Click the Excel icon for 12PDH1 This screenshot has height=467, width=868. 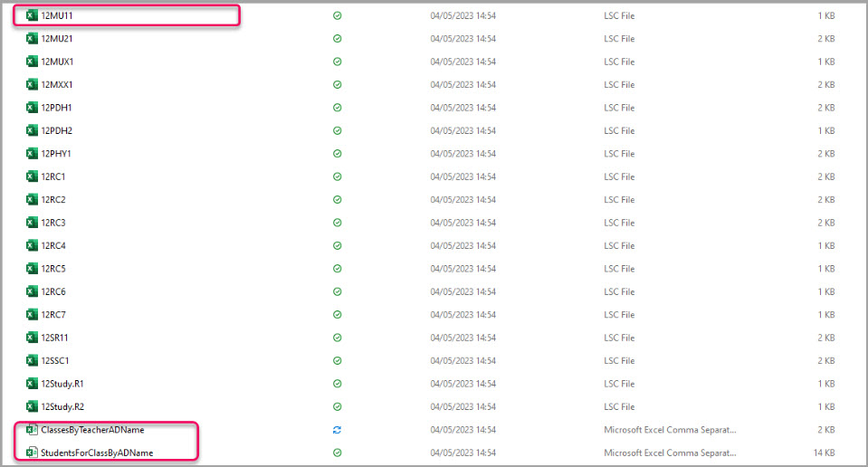pyautogui.click(x=32, y=108)
